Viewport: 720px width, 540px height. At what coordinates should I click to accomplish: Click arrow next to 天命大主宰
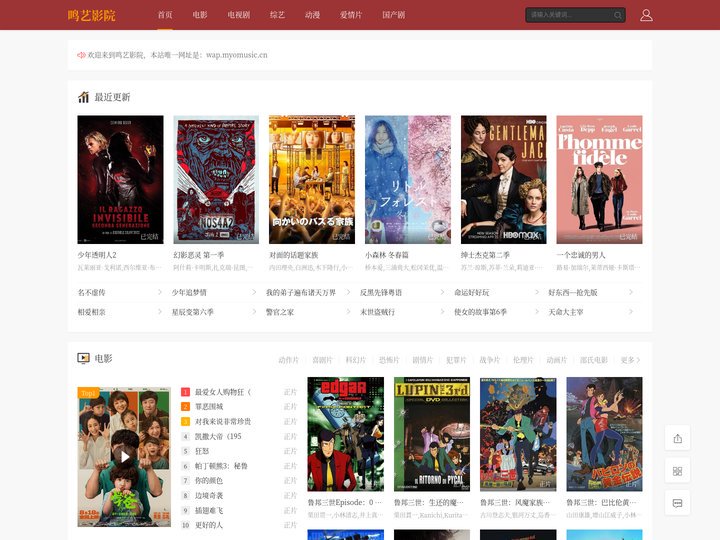click(631, 312)
